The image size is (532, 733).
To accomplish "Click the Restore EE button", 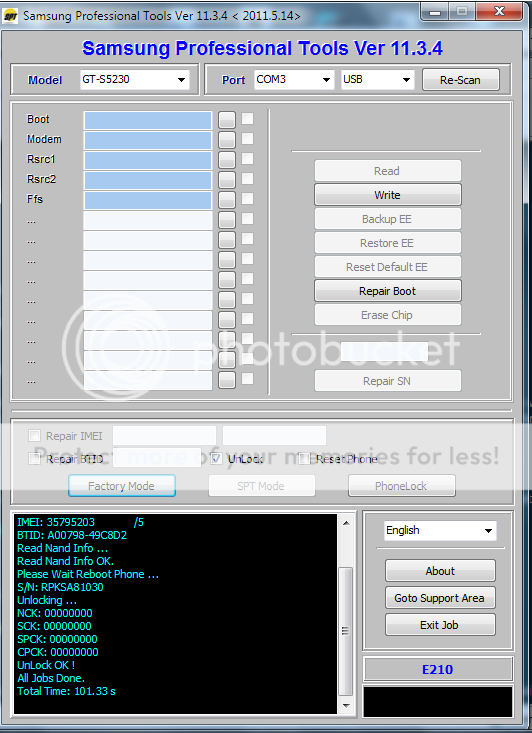I will tap(388, 243).
